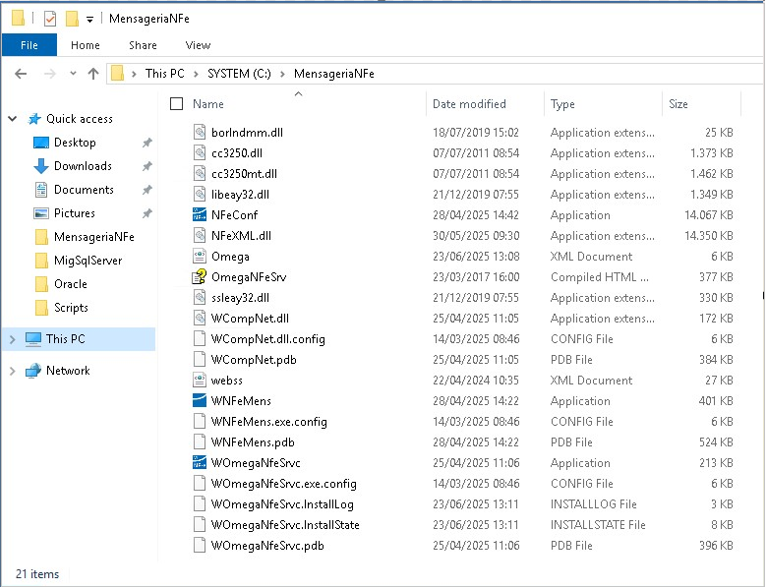
Task: Click the ssleay32.dll file icon
Action: click(199, 298)
